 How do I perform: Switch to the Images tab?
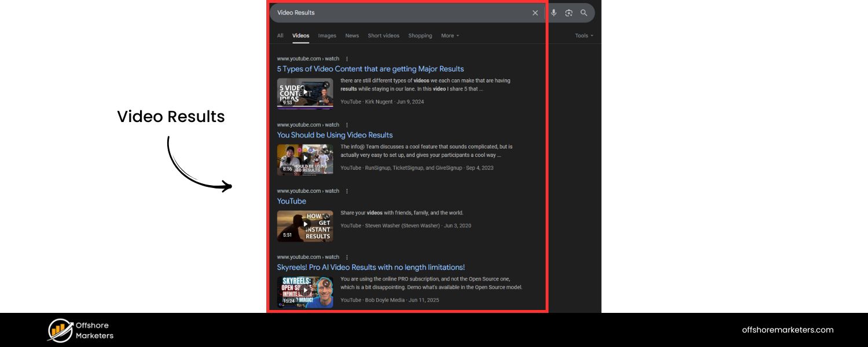pyautogui.click(x=327, y=35)
